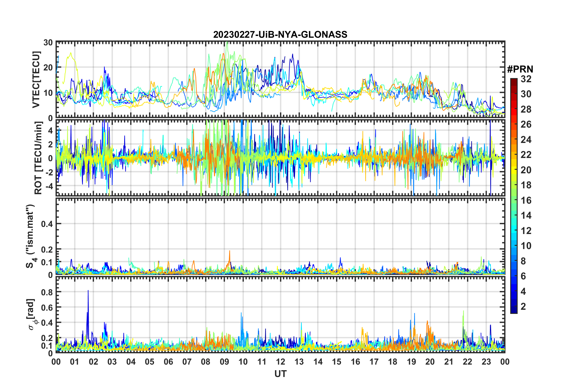Click the "10" tick on the VTEC axis

(48, 93)
